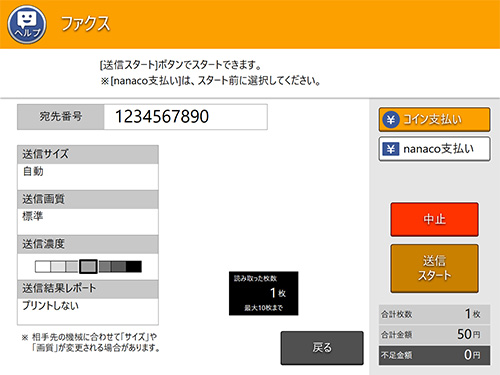This screenshot has width=500, height=375.
Task: Start the fax with 送信スタート
Action: tap(434, 268)
